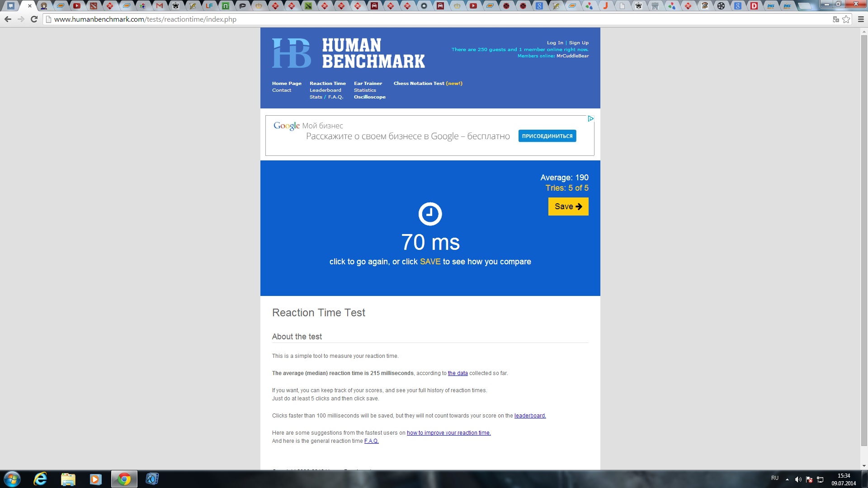Open 'the data' hyperlink

[458, 373]
